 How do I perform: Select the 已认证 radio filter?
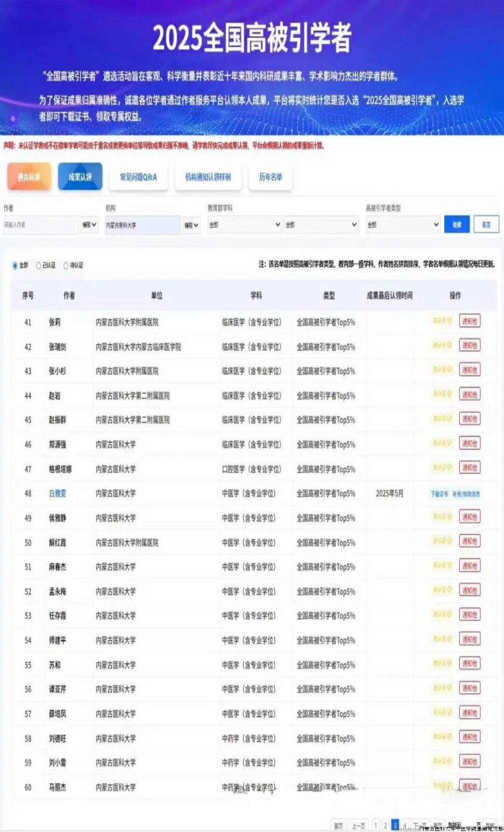pos(39,266)
